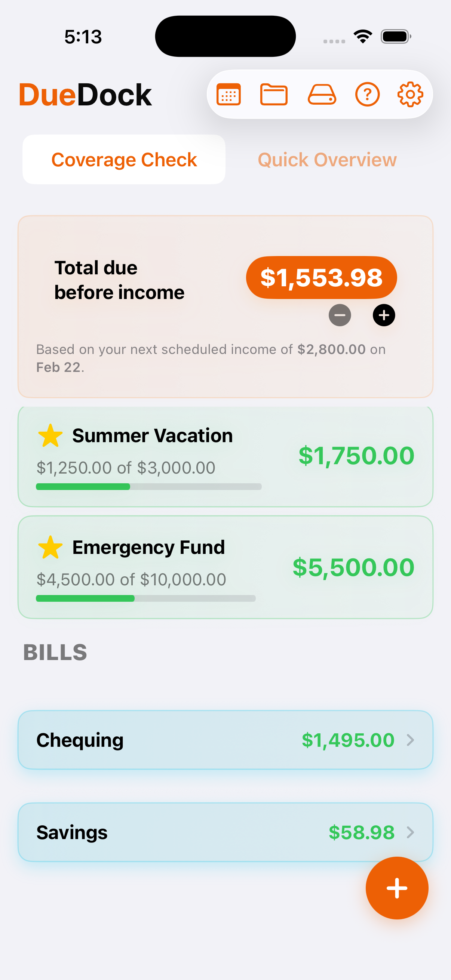Image resolution: width=451 pixels, height=980 pixels.
Task: Tap the $5,500.00 Emergency Fund amount
Action: pos(353,567)
